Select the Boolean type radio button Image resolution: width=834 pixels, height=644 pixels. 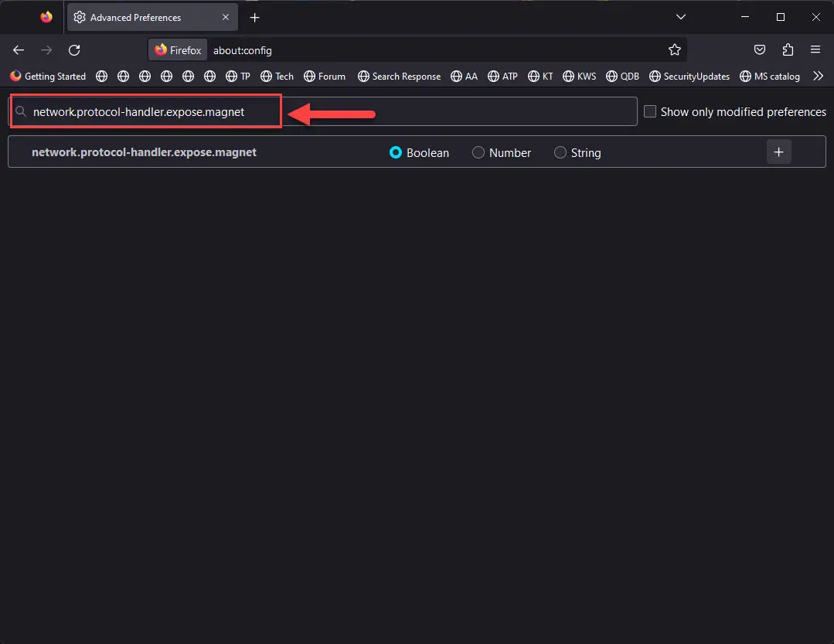tap(395, 152)
